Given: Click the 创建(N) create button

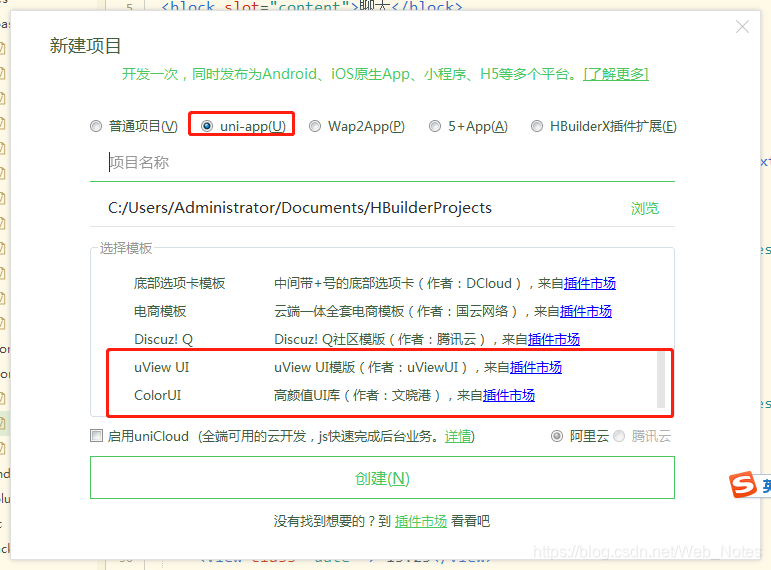Looking at the screenshot, I should click(x=382, y=478).
